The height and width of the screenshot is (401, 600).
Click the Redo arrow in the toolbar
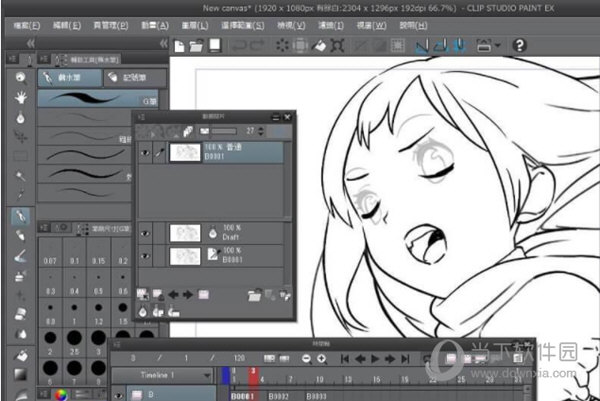258,46
